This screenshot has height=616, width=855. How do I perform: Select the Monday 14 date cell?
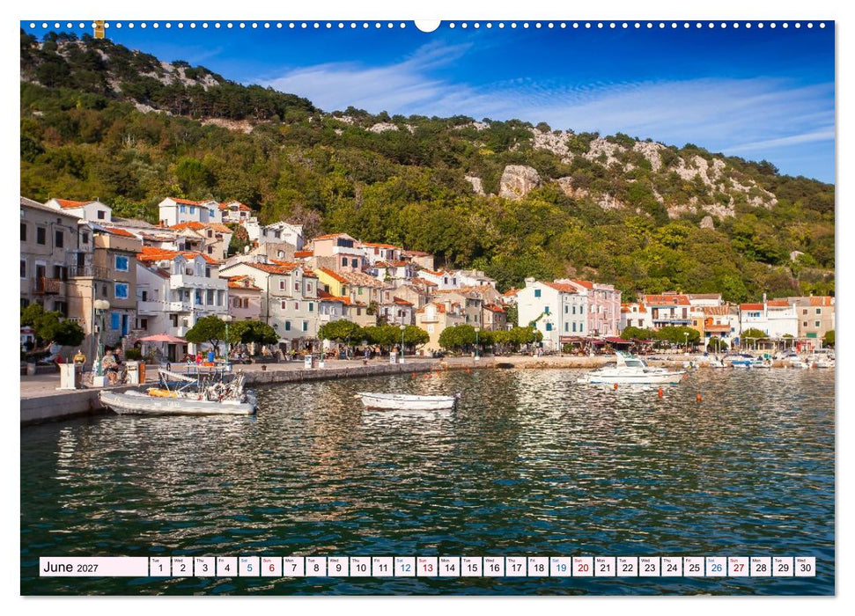449,567
